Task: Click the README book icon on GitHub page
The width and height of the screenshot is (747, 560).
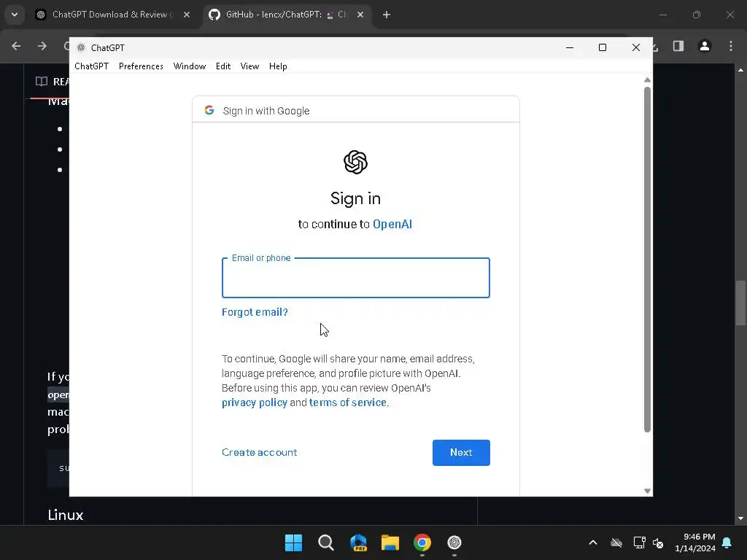Action: click(42, 82)
